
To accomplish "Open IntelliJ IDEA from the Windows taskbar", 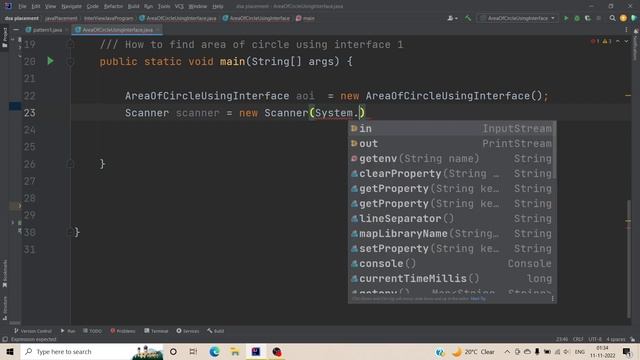I will pyautogui.click(x=256, y=351).
